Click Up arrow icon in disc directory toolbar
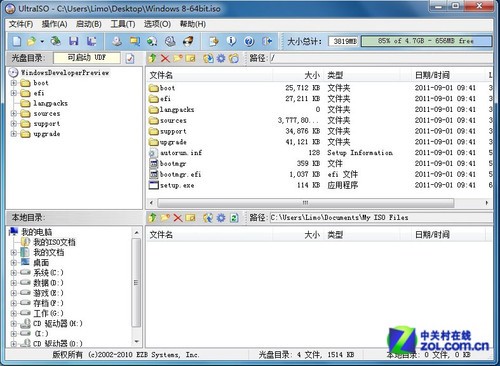500x366 pixels. 153,58
